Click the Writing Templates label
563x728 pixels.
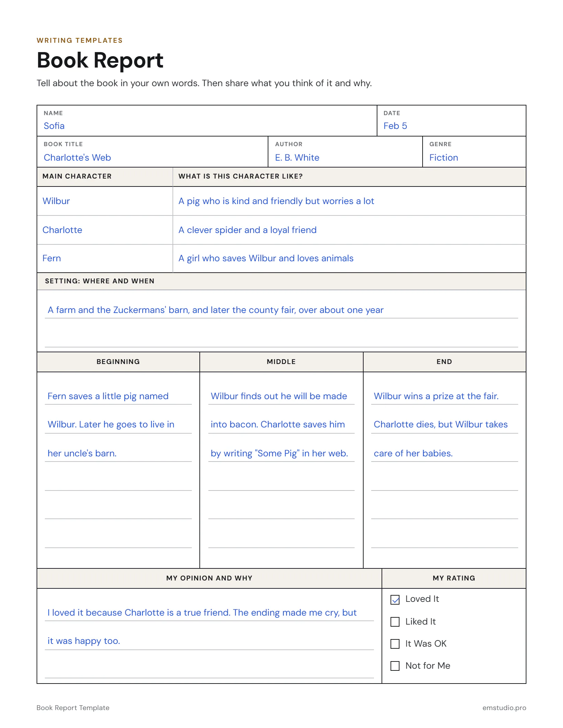click(80, 40)
